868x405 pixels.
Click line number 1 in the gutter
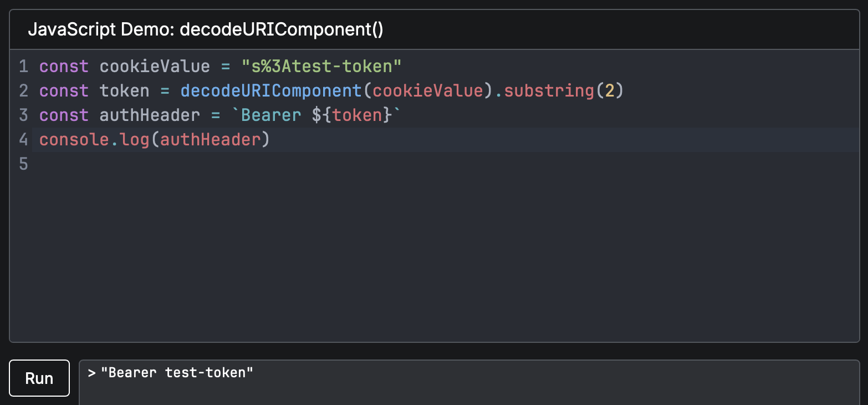23,67
